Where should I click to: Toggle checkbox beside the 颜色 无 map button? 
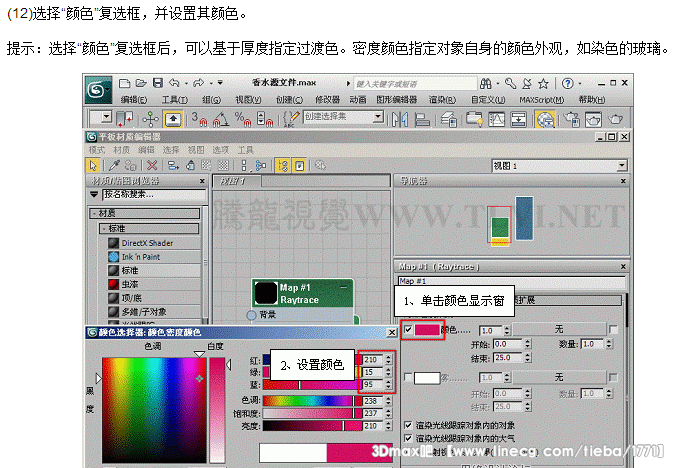[x=613, y=329]
